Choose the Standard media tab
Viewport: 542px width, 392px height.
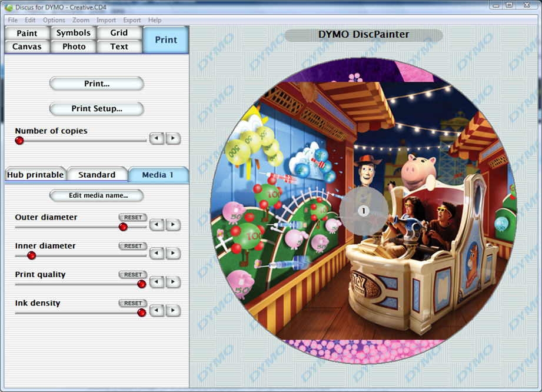coord(97,175)
